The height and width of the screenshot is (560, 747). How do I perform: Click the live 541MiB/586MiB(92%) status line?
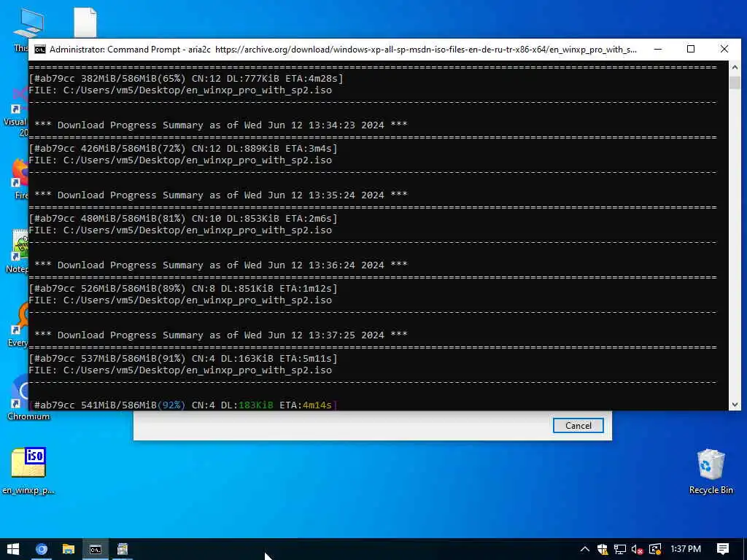point(183,405)
